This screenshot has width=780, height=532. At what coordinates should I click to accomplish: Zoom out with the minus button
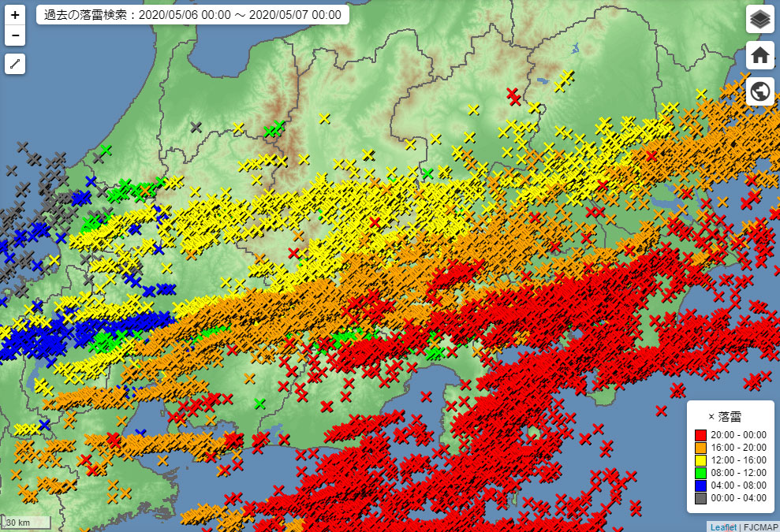15,35
